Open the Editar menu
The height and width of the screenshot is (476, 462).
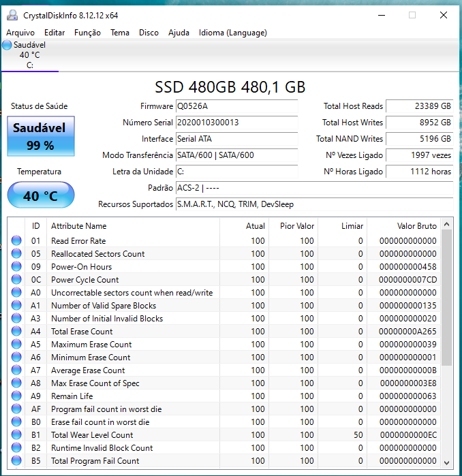55,33
